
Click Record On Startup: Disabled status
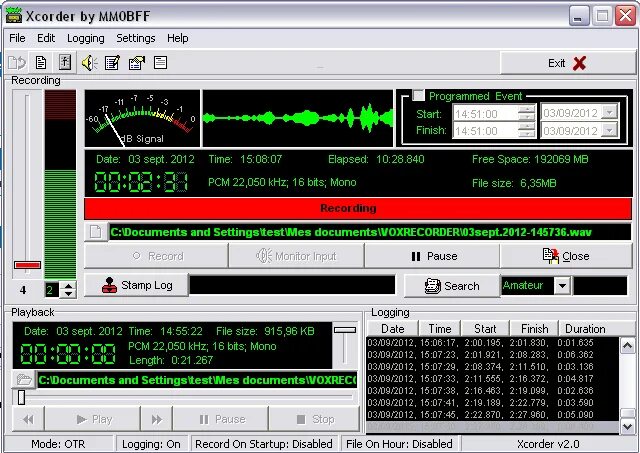264,444
